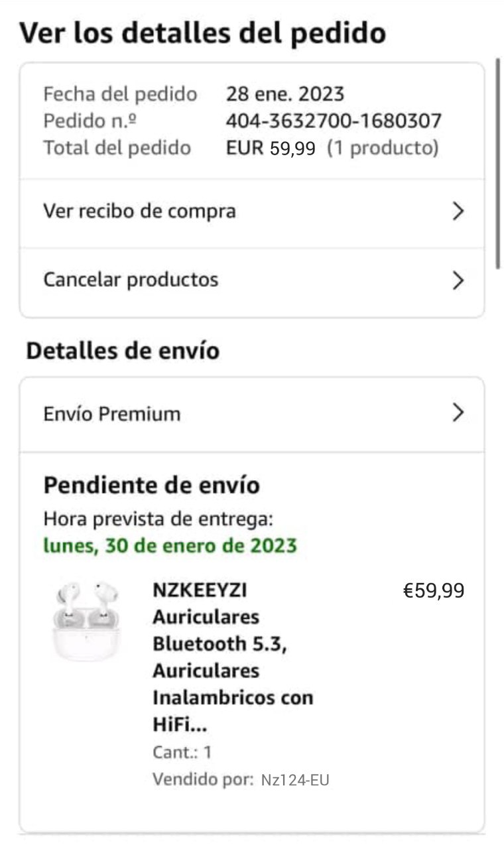
Task: Tap the Cant.: 1 quantity label
Action: pos(182,752)
